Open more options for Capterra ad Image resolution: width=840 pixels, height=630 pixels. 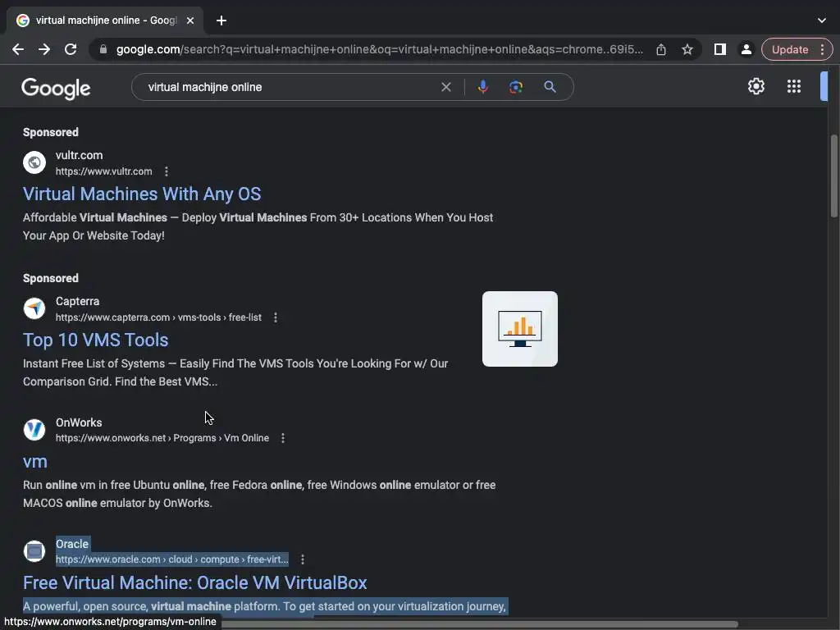point(276,317)
